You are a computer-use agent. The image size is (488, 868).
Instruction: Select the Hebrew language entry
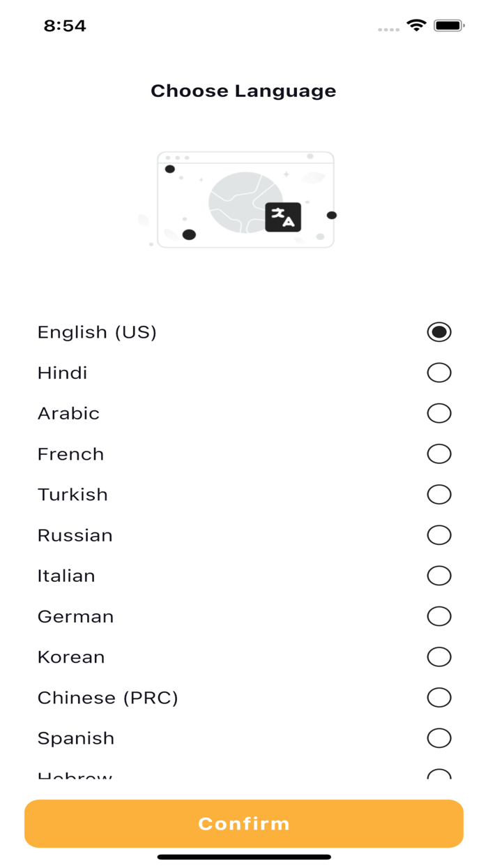click(439, 775)
